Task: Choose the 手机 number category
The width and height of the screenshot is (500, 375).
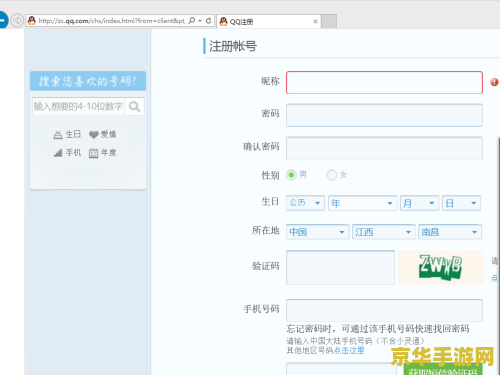Action: pyautogui.click(x=67, y=153)
